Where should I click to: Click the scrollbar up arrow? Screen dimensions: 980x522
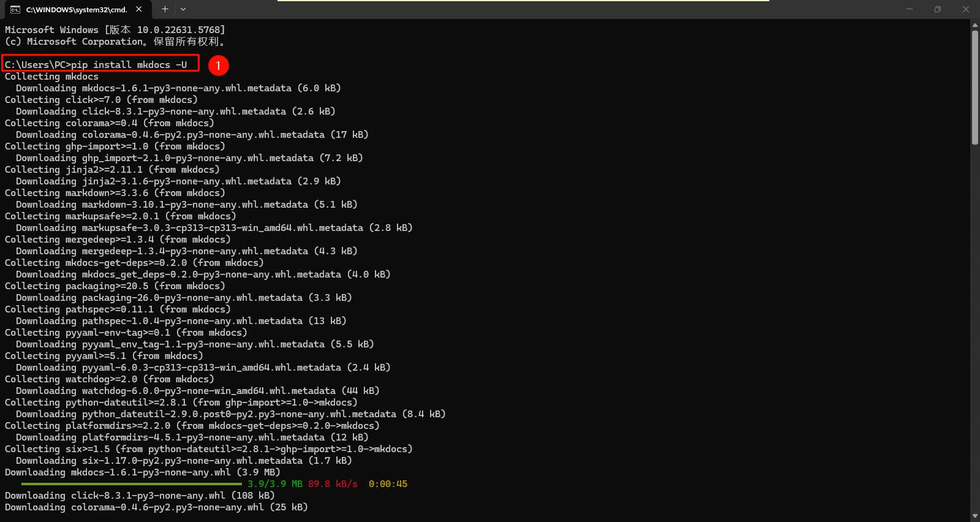[974, 25]
